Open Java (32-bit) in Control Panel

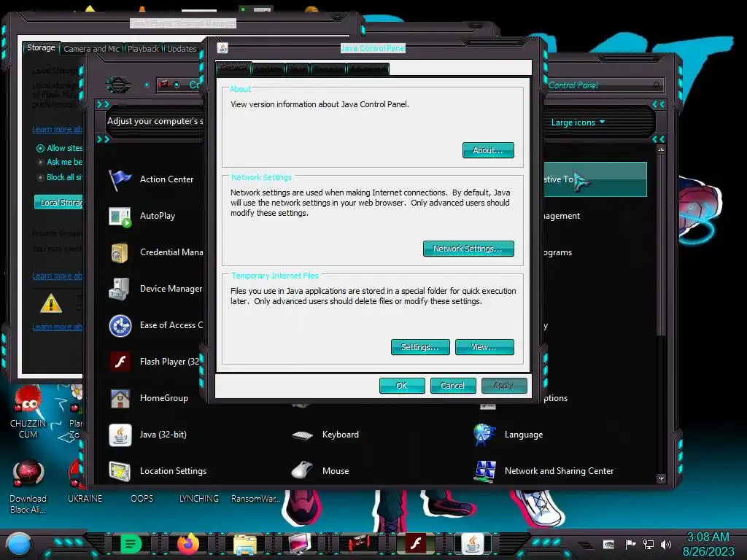(x=147, y=435)
